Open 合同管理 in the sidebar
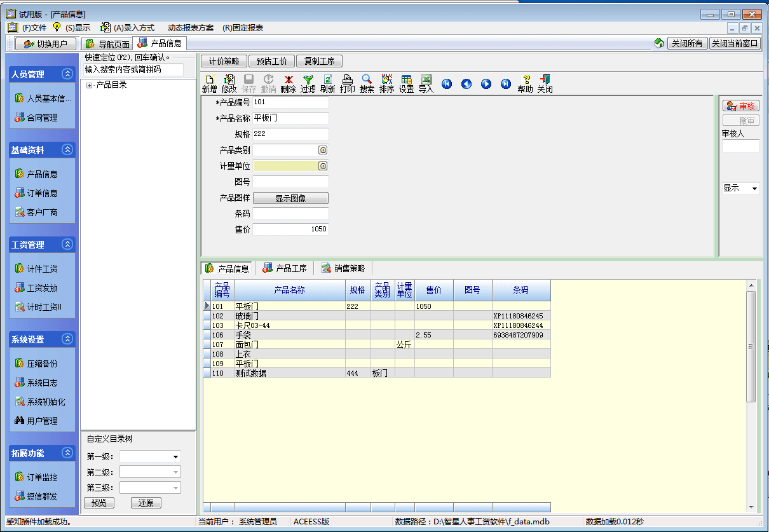This screenshot has height=532, width=769. pos(36,118)
